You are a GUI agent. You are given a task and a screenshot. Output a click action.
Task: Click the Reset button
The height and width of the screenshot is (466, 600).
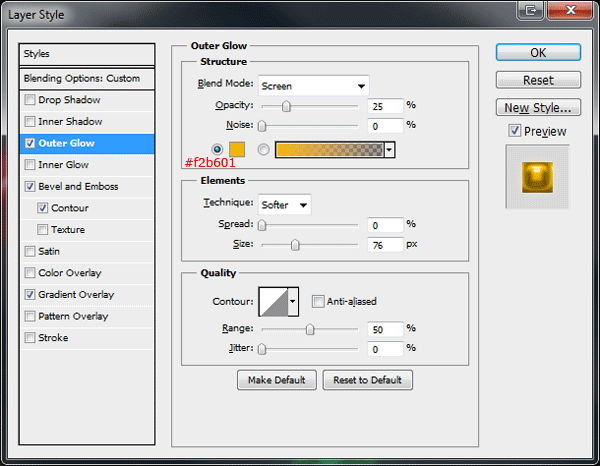(x=538, y=80)
